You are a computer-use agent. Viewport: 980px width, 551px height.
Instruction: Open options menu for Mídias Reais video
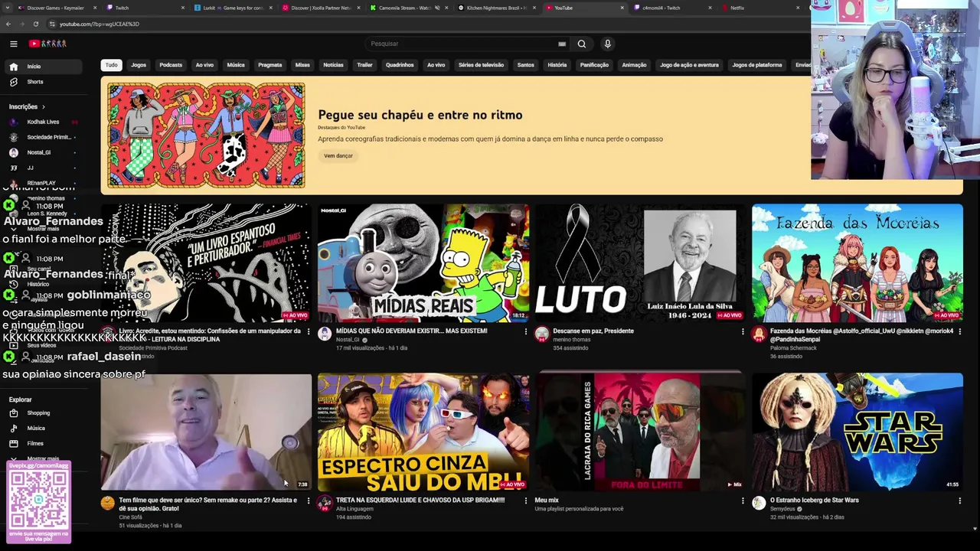[526, 331]
